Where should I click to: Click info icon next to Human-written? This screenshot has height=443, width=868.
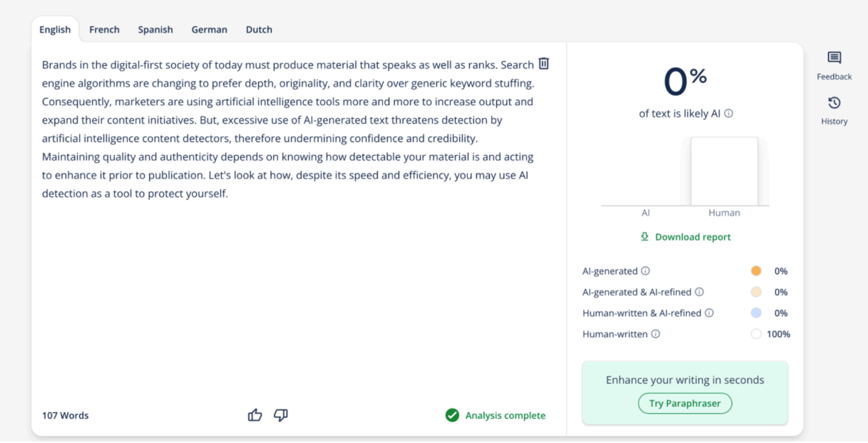[x=655, y=334]
